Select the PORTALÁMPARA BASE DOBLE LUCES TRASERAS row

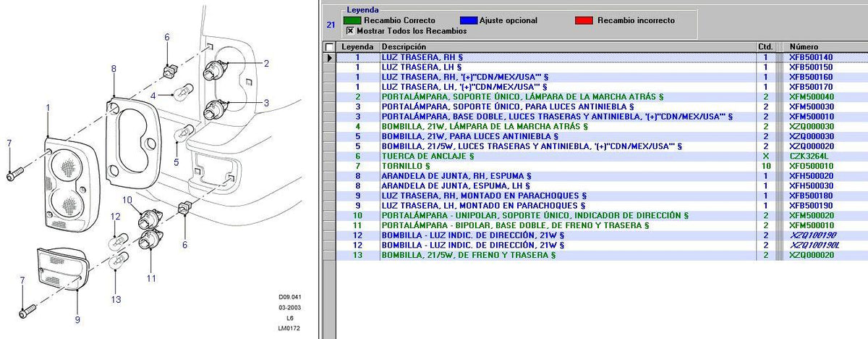(x=603, y=116)
